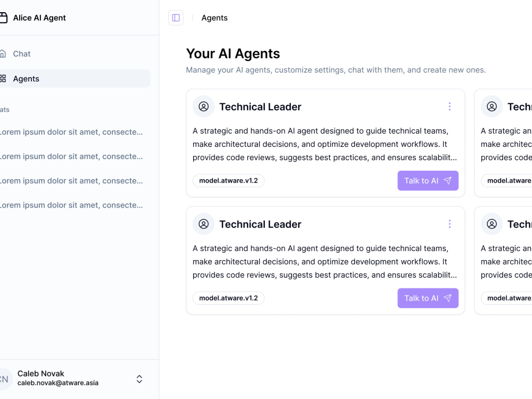Viewport: 532px width, 399px height.
Task: Select the Agents grid icon
Action: (x=3, y=78)
